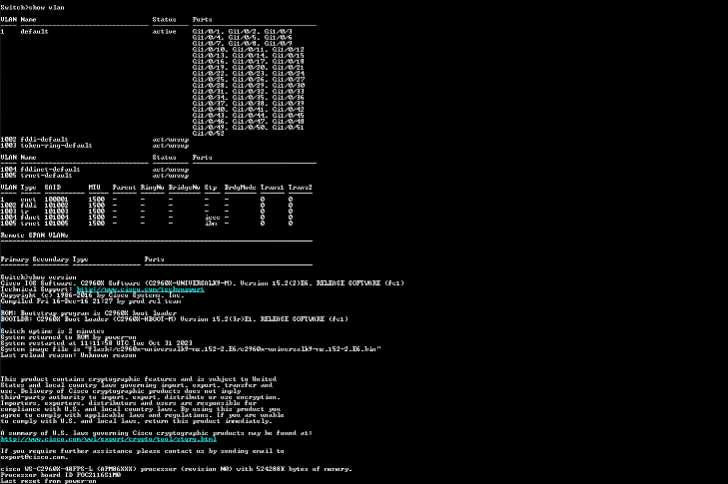The height and width of the screenshot is (484, 728).
Task: Open the cisco.com techsupport link
Action: tap(140, 289)
